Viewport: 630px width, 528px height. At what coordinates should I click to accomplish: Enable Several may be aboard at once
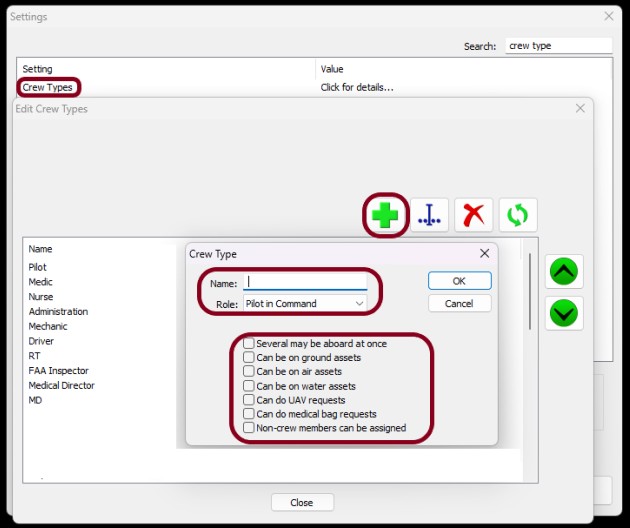coord(249,343)
